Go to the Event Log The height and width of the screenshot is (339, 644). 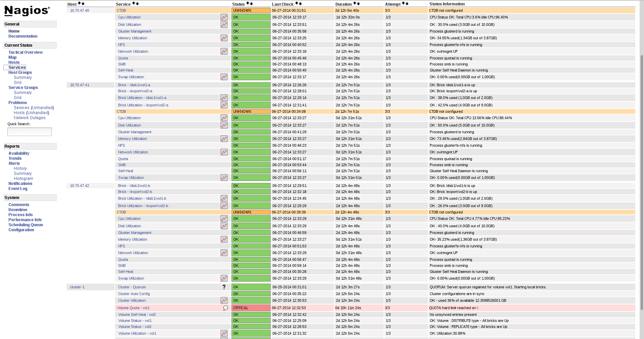click(x=18, y=188)
